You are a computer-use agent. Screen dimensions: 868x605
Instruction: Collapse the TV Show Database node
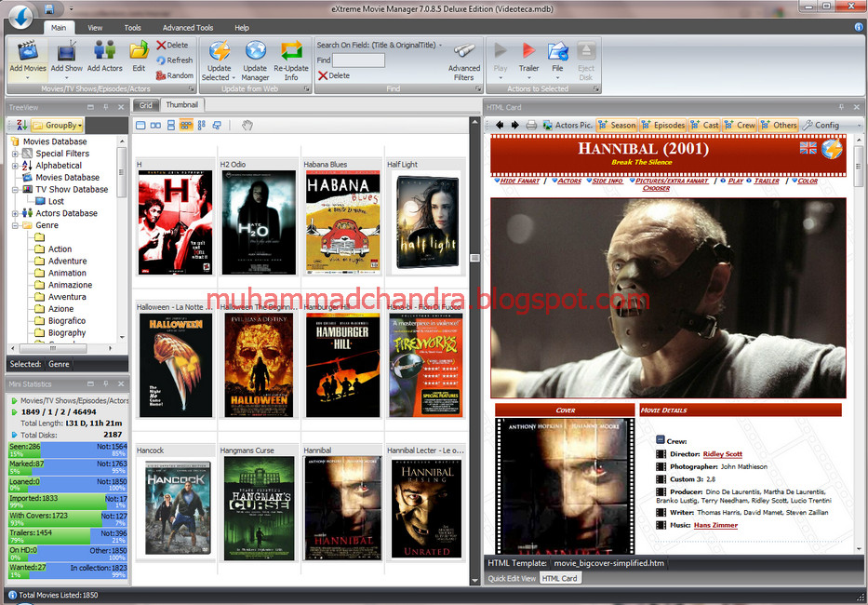coord(15,190)
